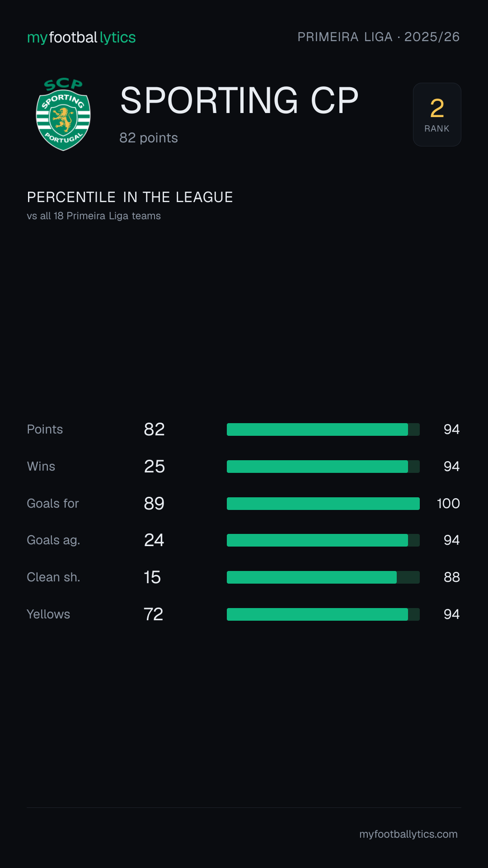Select the Clean sh. row label
The image size is (488, 868).
[x=53, y=577]
